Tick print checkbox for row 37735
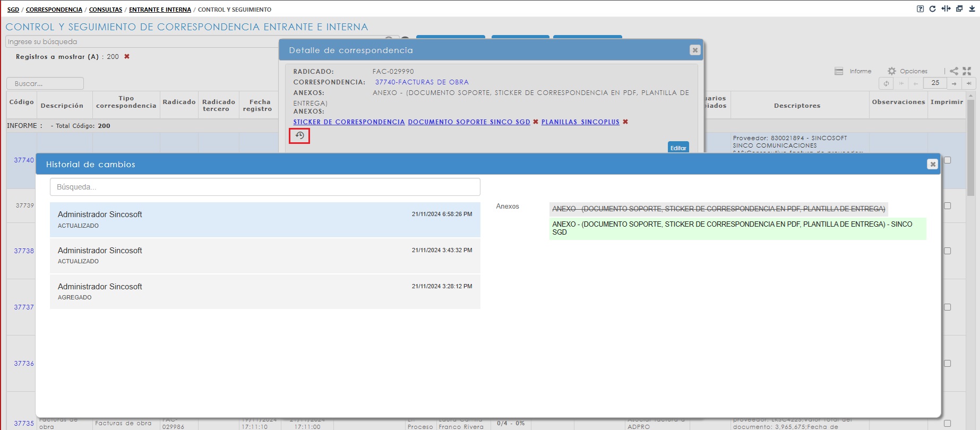The height and width of the screenshot is (430, 980). (x=947, y=423)
